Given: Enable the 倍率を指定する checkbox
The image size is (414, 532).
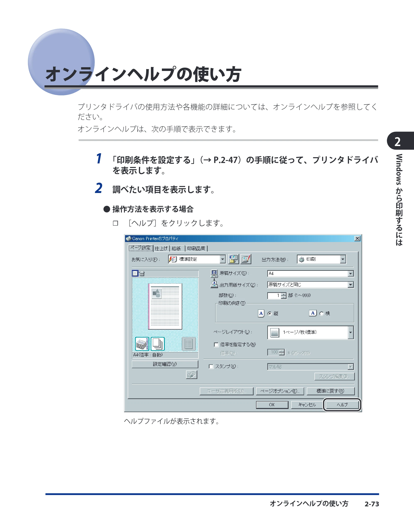Looking at the screenshot, I should tap(216, 345).
